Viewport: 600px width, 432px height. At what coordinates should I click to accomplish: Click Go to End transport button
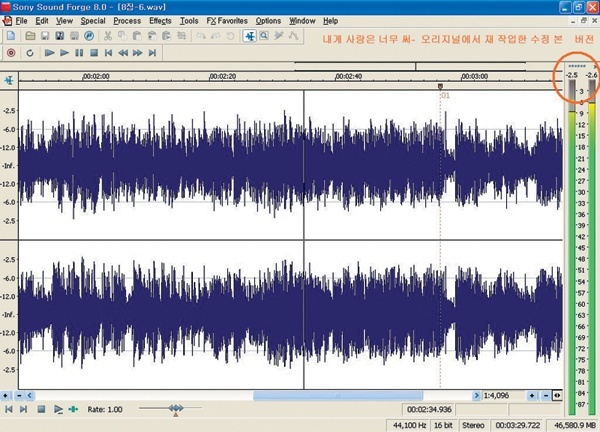tap(151, 52)
